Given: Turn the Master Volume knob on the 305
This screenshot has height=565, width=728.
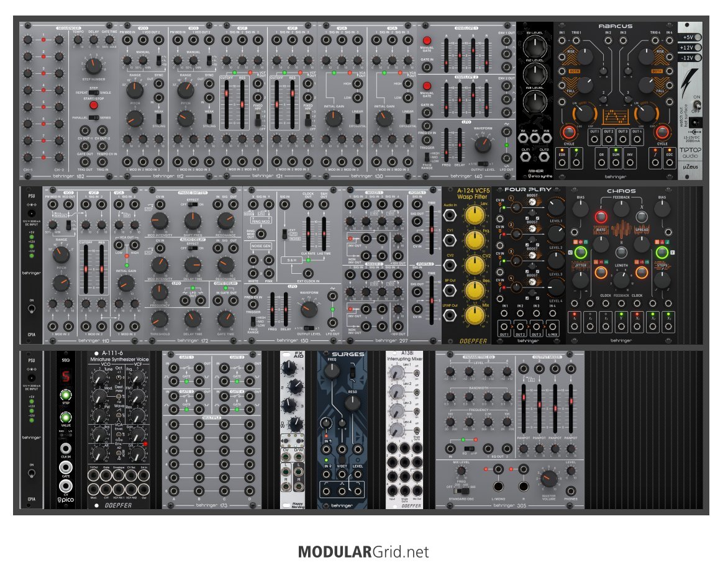Looking at the screenshot, I should pyautogui.click(x=548, y=479).
